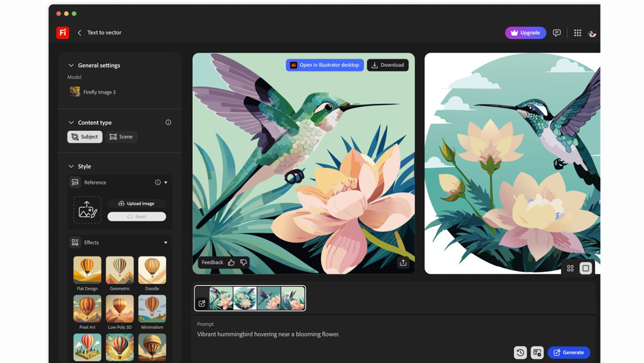Image resolution: width=644 pixels, height=363 pixels.
Task: Click the reference image placeholder box
Action: pos(87,209)
